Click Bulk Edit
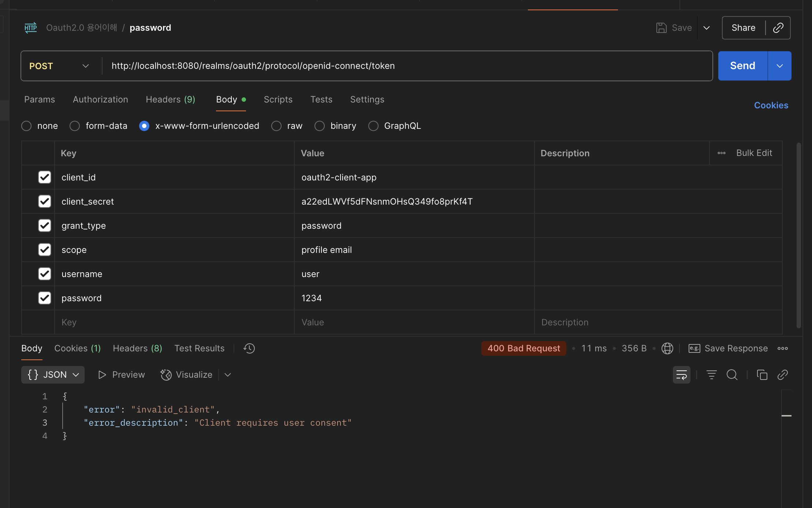Image resolution: width=812 pixels, height=508 pixels. pos(754,153)
